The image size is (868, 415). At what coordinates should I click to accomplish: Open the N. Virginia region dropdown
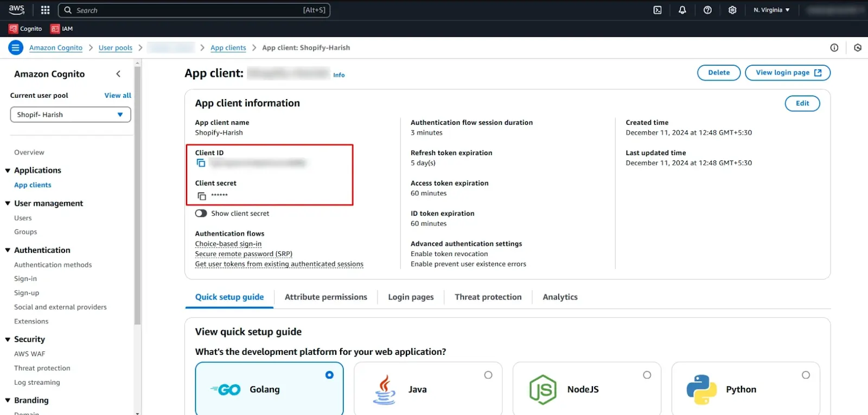[x=771, y=10]
